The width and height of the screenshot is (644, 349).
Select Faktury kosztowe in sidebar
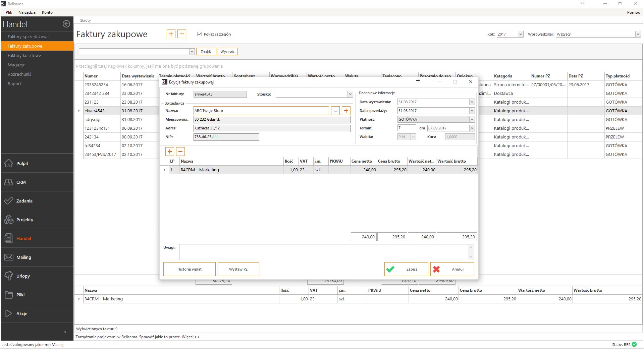24,55
